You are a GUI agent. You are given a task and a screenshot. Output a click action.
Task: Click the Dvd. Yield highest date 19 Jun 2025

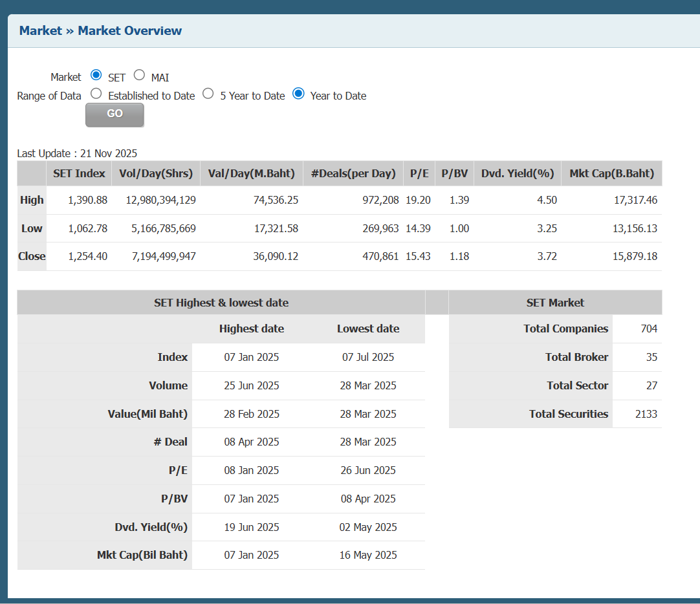251,527
